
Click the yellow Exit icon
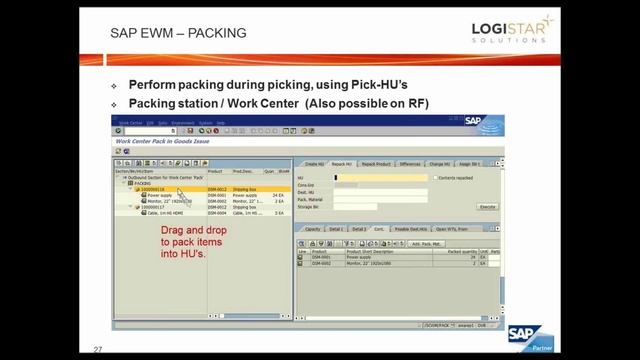pos(209,131)
